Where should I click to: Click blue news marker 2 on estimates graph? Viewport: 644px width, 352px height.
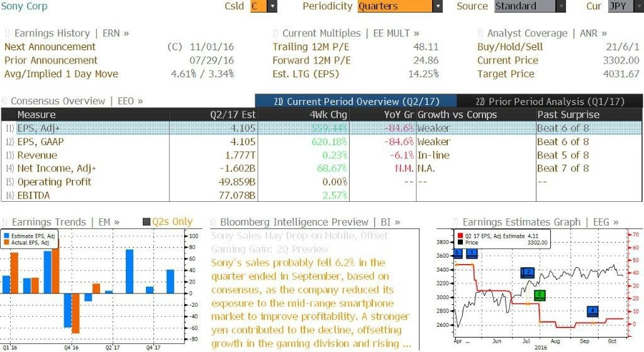528,272
